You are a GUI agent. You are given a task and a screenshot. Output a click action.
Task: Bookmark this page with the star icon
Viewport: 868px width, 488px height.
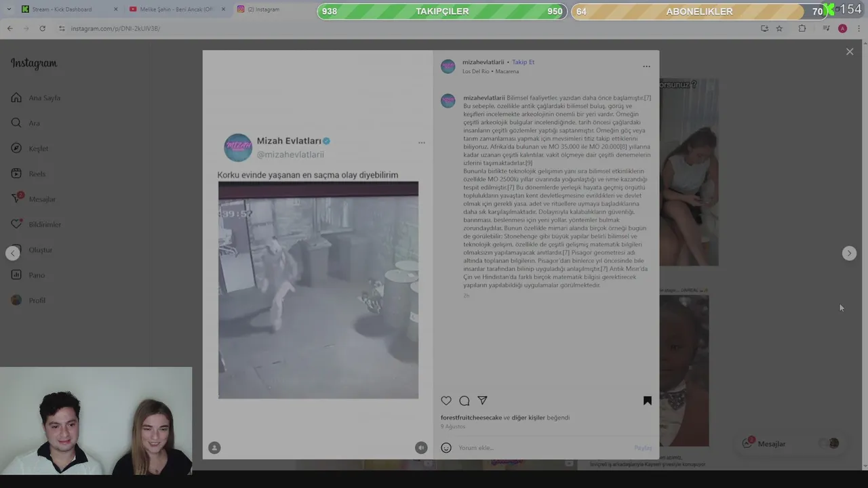click(779, 28)
